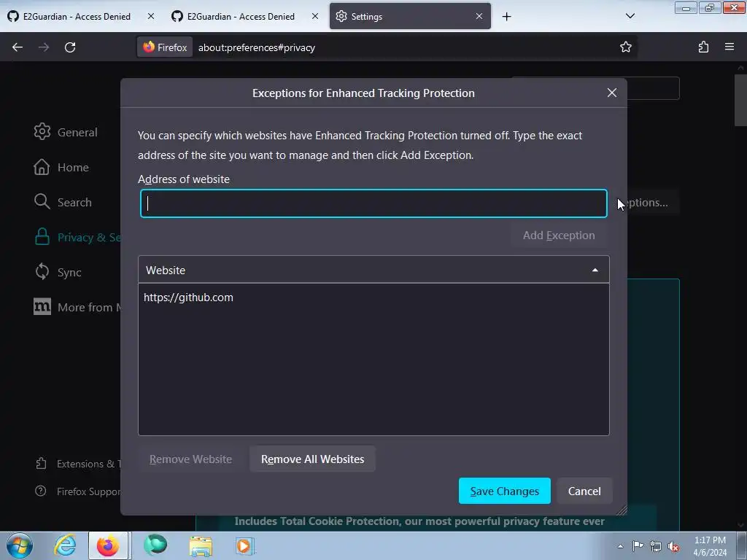Viewport: 747px width, 560px height.
Task: Close the Settings tab
Action: coord(479,16)
